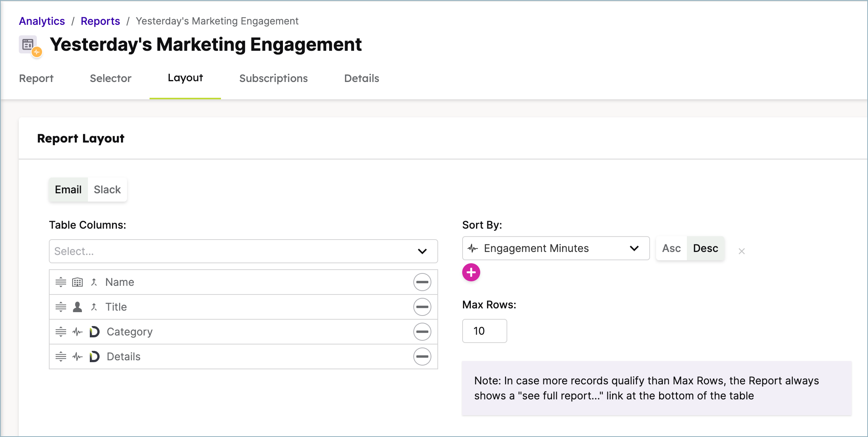This screenshot has height=437, width=868.
Task: Remove the Name column with minus icon
Action: (x=422, y=282)
